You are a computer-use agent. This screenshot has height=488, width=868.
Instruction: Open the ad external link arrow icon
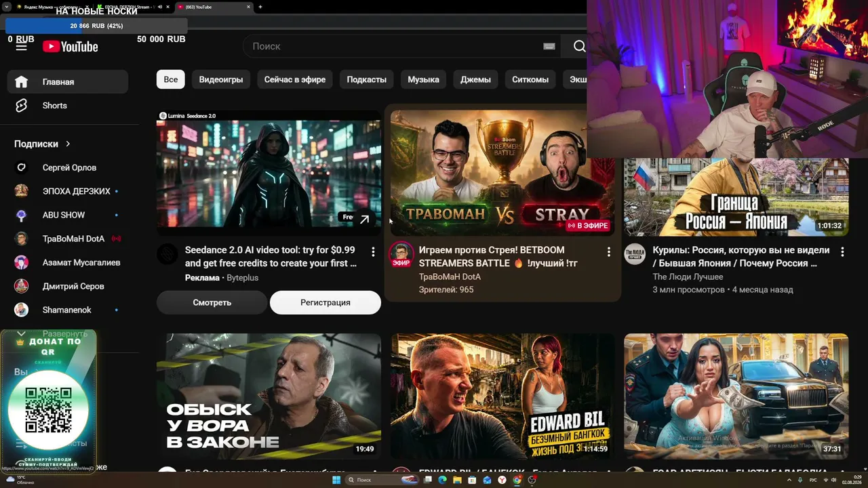click(x=365, y=219)
